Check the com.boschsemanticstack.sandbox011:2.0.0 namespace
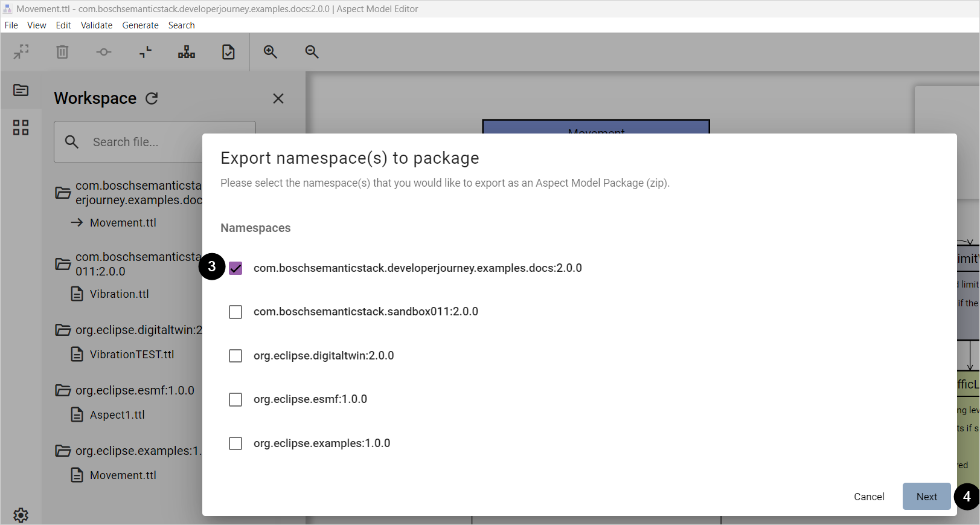The height and width of the screenshot is (525, 980). [235, 312]
